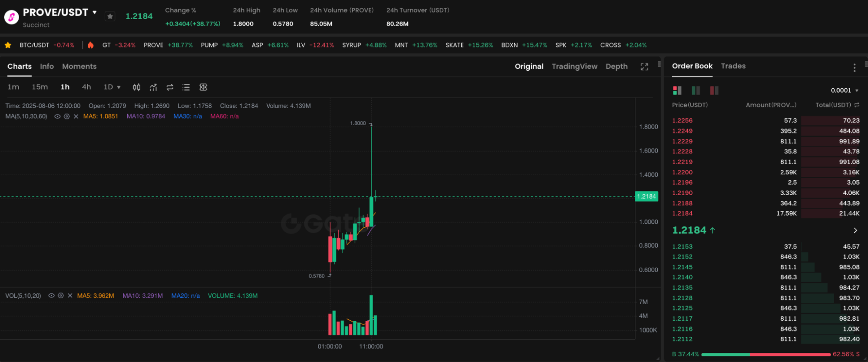This screenshot has width=868, height=362.
Task: Open the list icon in chart toolbar
Action: pyautogui.click(x=186, y=87)
